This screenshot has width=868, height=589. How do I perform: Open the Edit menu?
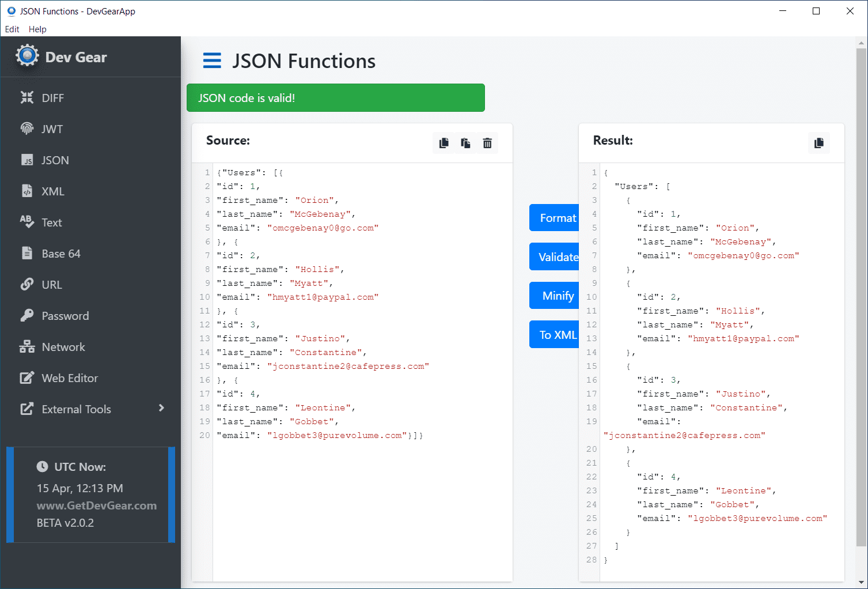point(12,29)
